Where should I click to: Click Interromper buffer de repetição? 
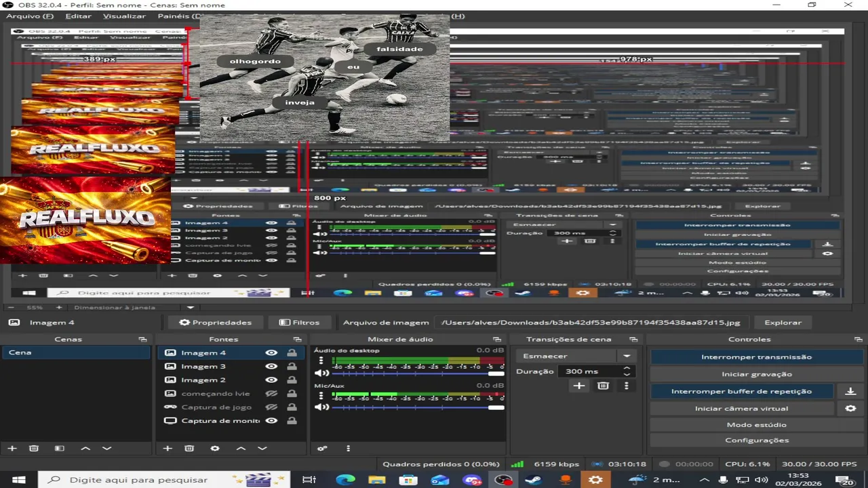741,391
